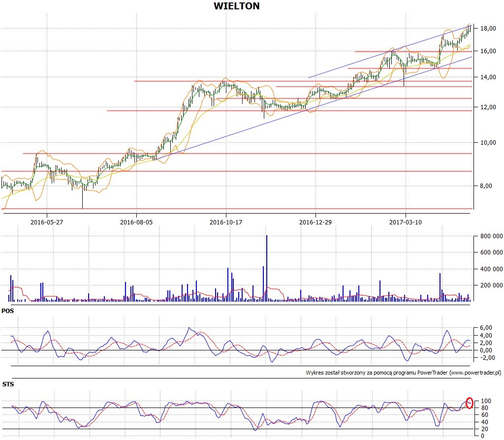
Task: Click the POS indicator panel label
Action: click(8, 311)
